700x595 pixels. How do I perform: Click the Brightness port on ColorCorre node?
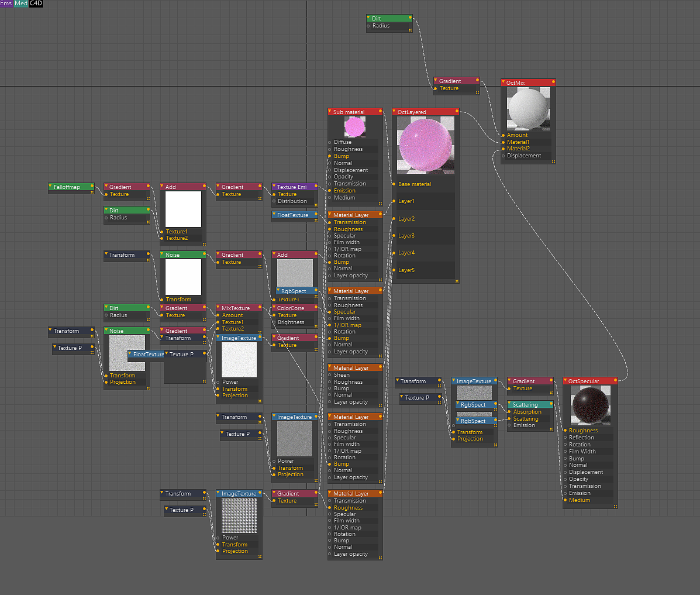click(x=274, y=322)
